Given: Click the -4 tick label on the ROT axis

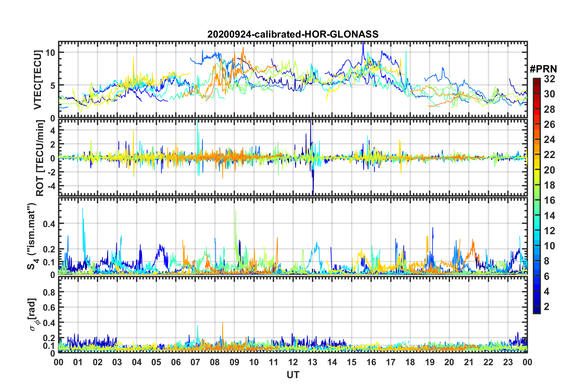Looking at the screenshot, I should (x=51, y=186).
